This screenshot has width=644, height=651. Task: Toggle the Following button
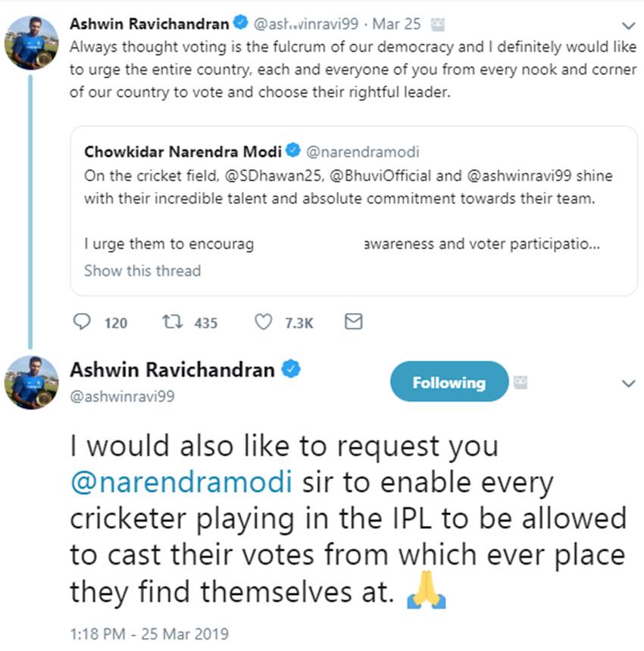[449, 382]
